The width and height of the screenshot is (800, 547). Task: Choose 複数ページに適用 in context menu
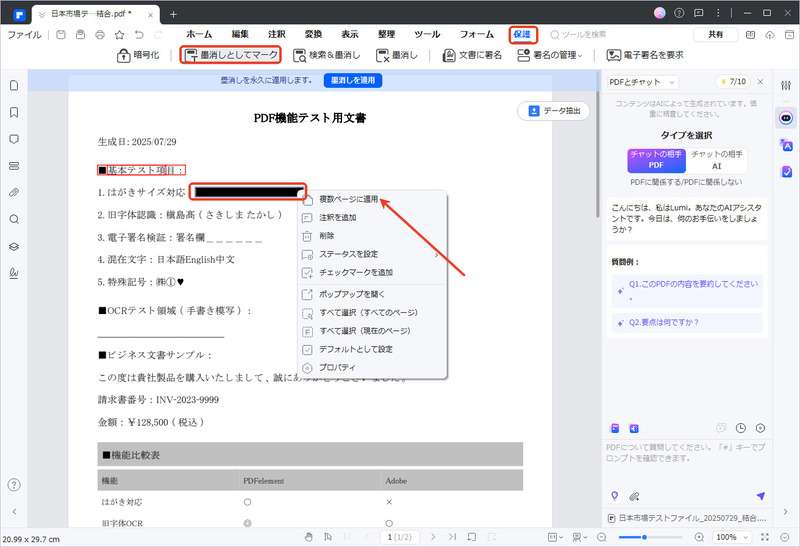(372, 199)
